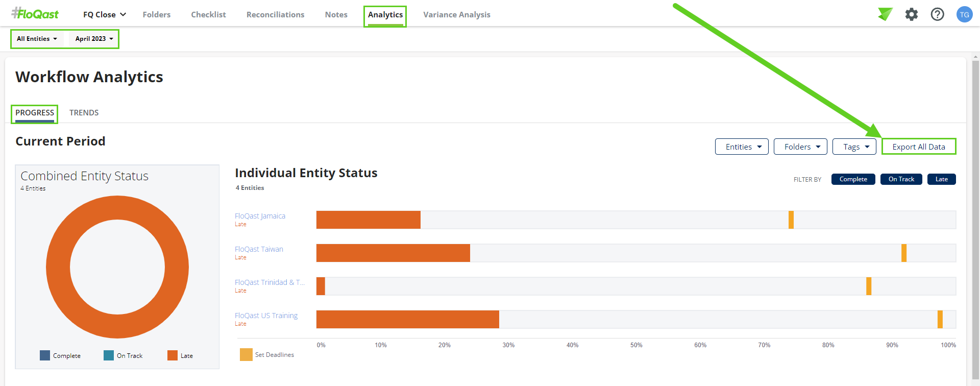Open the Folders filter dropdown

coord(800,147)
